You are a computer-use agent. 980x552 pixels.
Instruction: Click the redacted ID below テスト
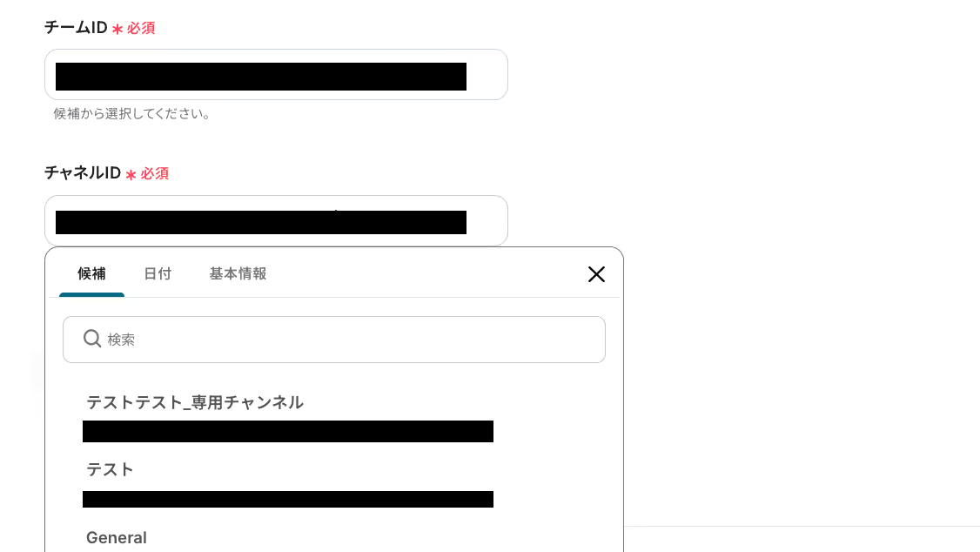[x=288, y=499]
